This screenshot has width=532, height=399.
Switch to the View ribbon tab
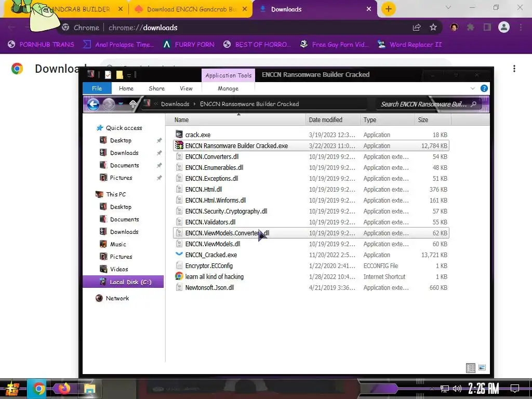coord(186,88)
